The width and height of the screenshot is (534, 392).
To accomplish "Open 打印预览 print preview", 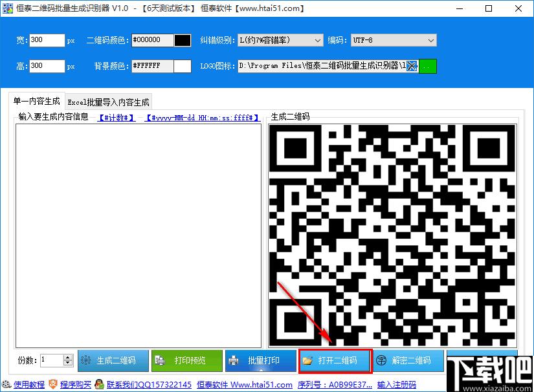I will click(x=187, y=361).
